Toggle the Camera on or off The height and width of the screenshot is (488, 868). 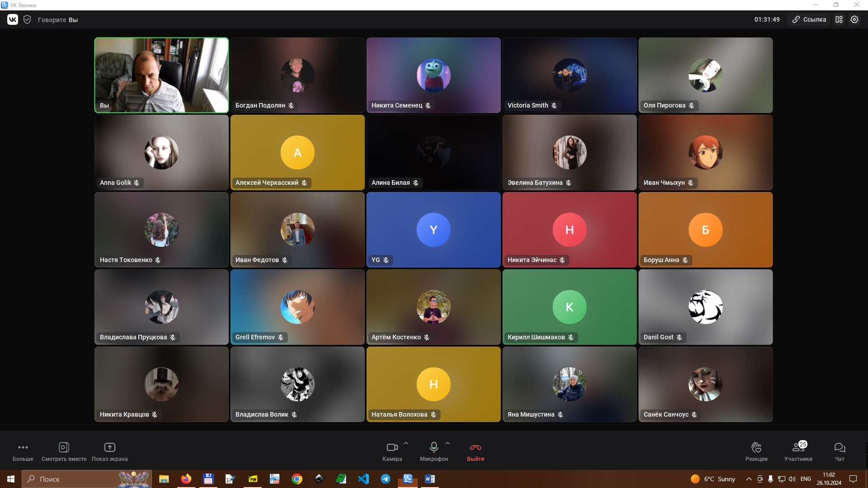point(392,447)
